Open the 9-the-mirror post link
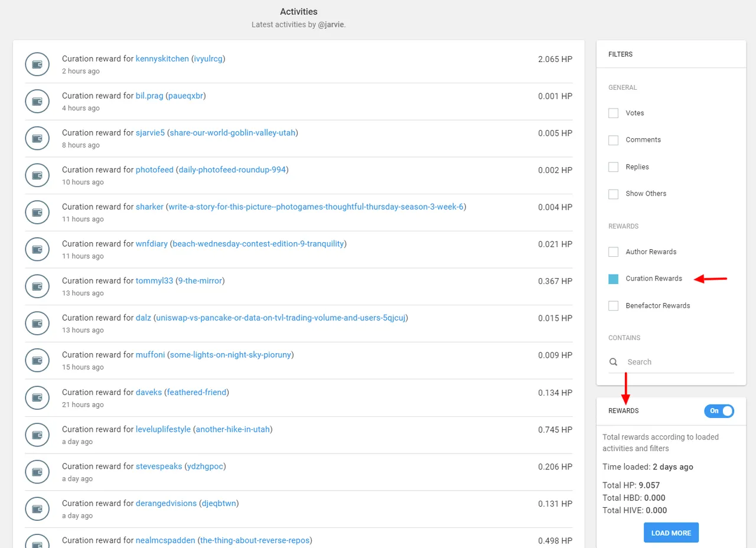 200,281
